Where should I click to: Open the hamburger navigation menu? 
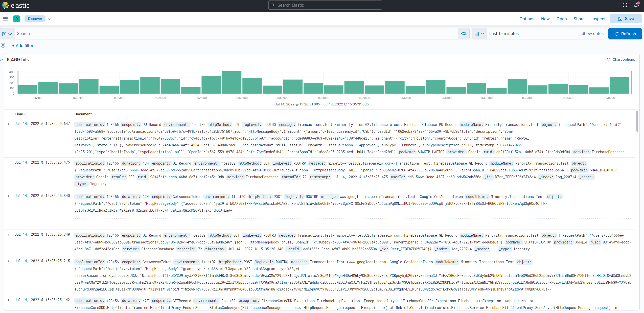click(x=5, y=19)
